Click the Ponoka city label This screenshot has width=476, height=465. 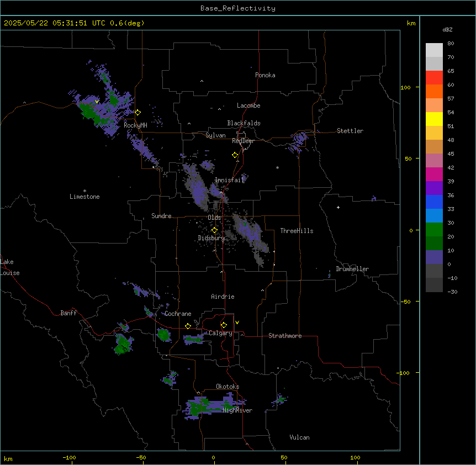click(x=265, y=75)
